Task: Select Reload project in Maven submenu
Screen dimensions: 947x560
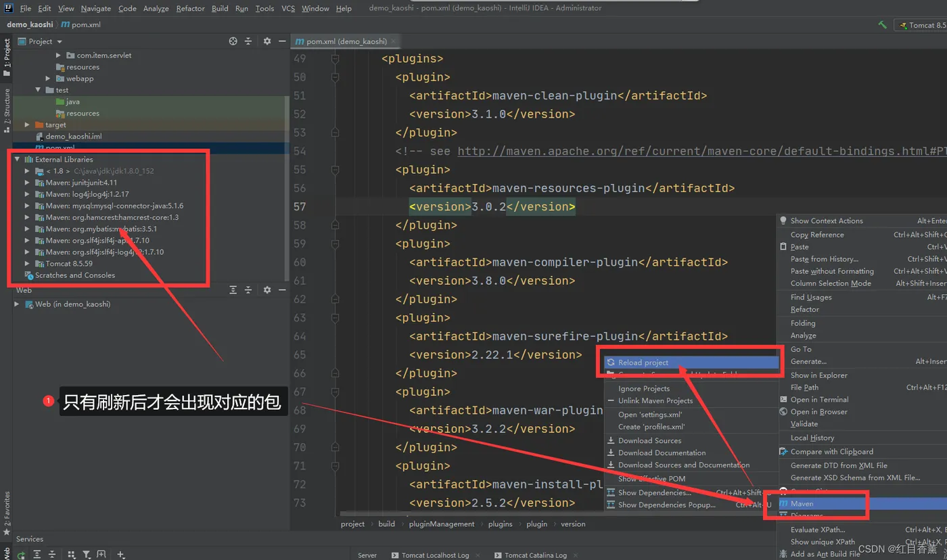Action: [x=691, y=363]
